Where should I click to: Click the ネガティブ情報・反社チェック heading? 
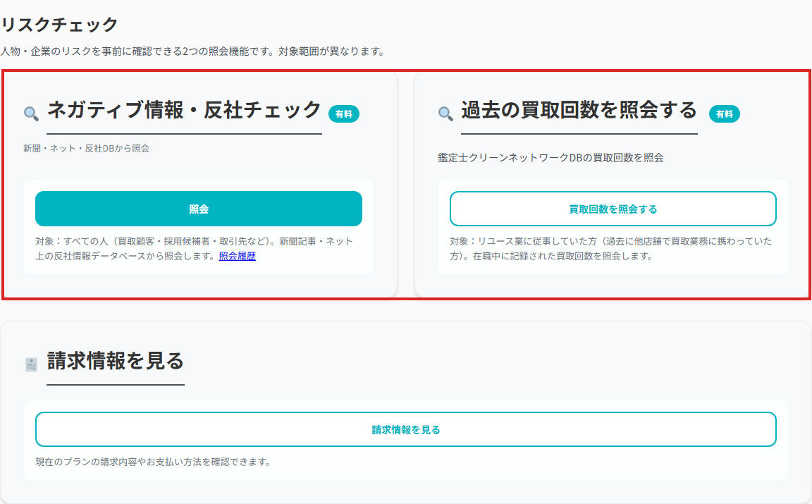(185, 111)
